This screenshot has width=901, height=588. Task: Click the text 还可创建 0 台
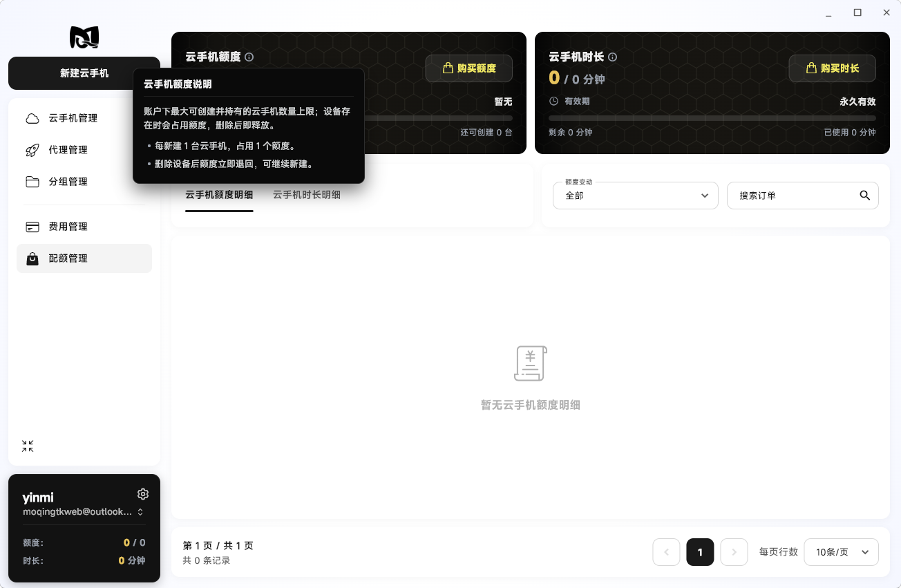pyautogui.click(x=486, y=132)
